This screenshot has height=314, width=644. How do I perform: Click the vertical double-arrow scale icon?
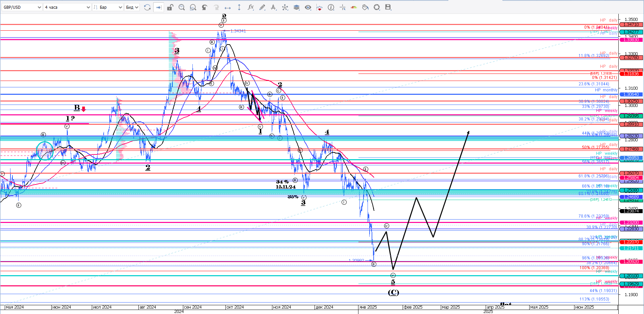point(239,7)
